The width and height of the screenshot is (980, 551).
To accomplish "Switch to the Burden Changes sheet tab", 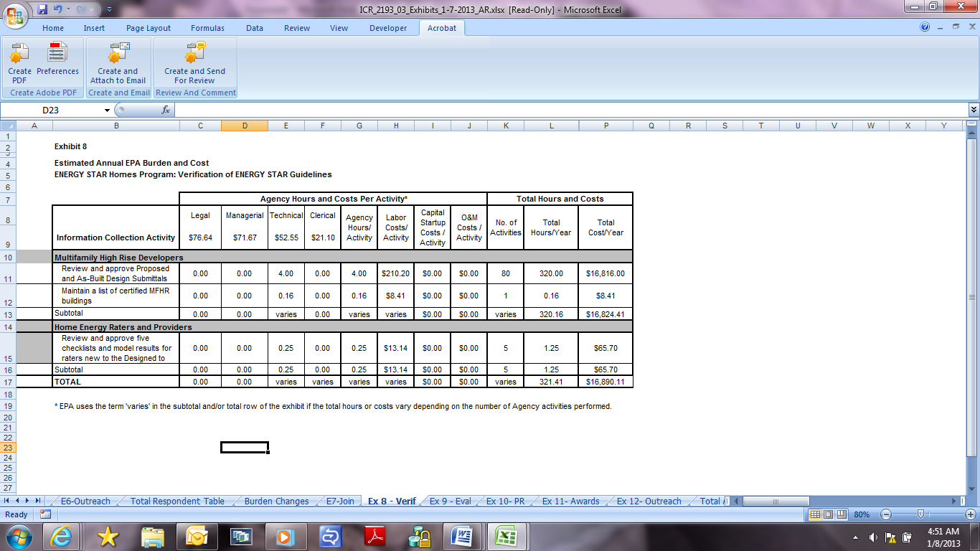I will point(276,501).
